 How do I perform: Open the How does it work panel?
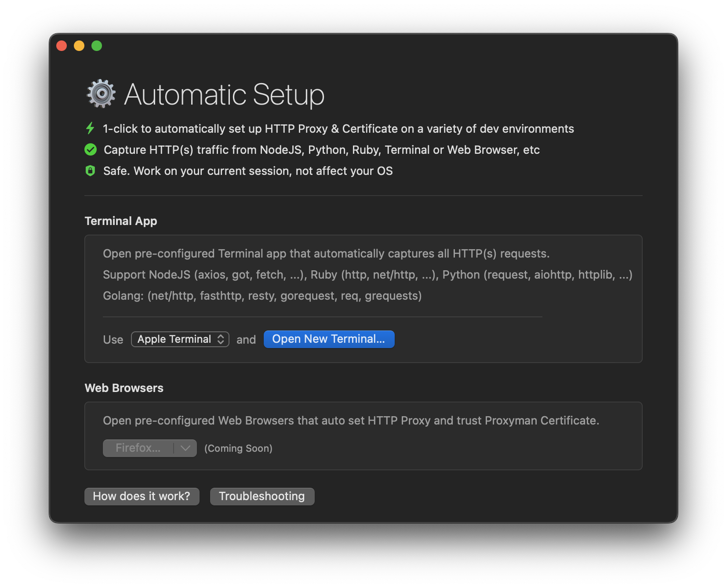(142, 496)
